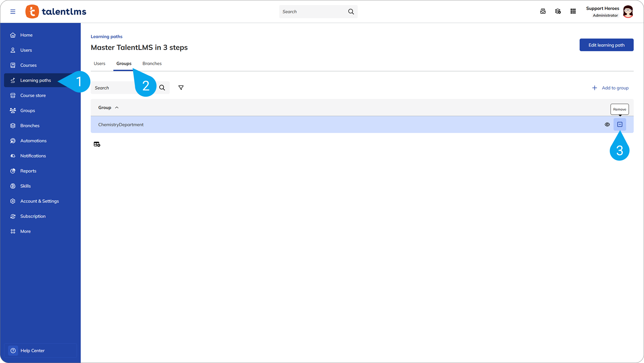Image resolution: width=644 pixels, height=363 pixels.
Task: Sort by the Group column header
Action: click(x=108, y=108)
